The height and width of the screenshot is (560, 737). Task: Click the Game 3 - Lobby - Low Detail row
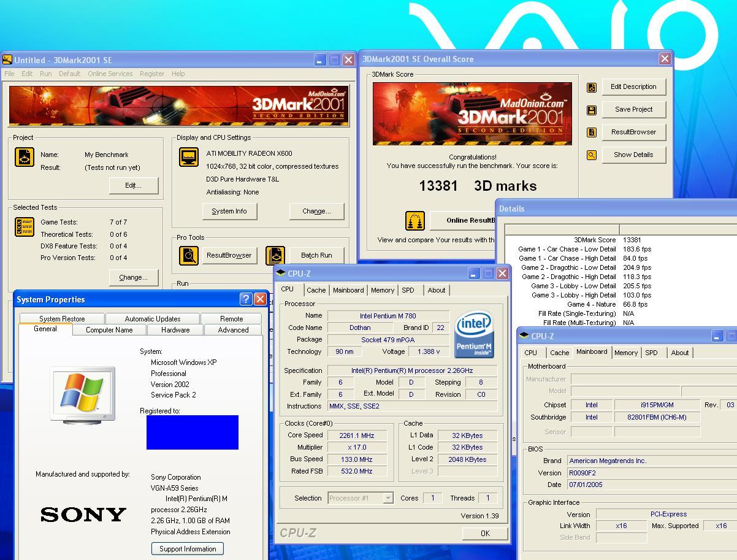pyautogui.click(x=621, y=286)
